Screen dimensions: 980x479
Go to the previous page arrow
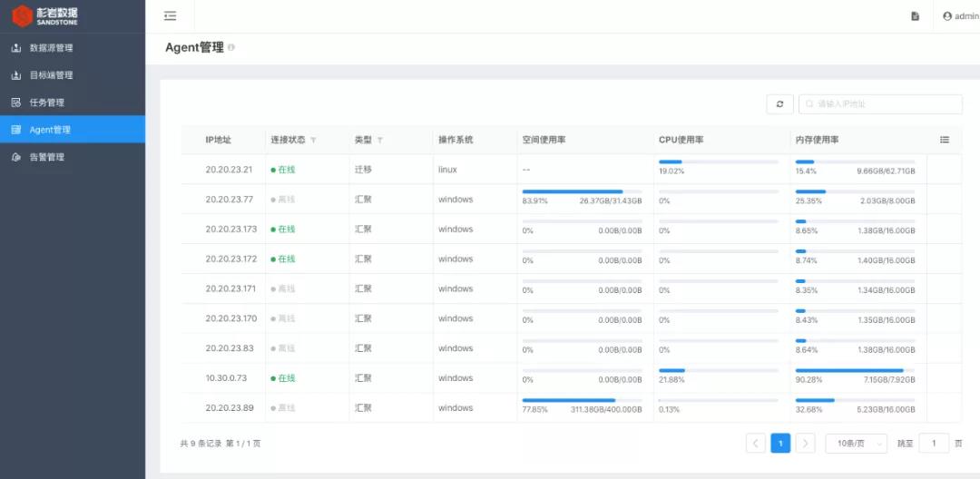[756, 444]
